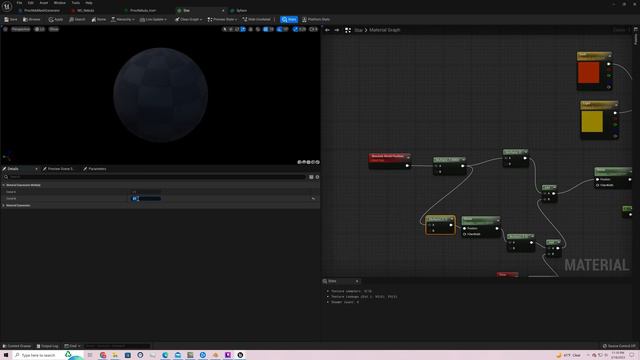Click the Star breadcrumb link
640x360 pixels.
coord(358,30)
